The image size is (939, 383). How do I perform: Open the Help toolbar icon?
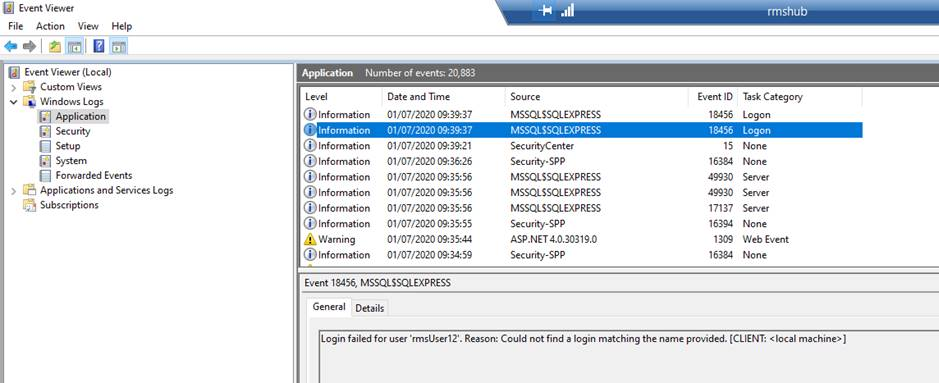99,46
